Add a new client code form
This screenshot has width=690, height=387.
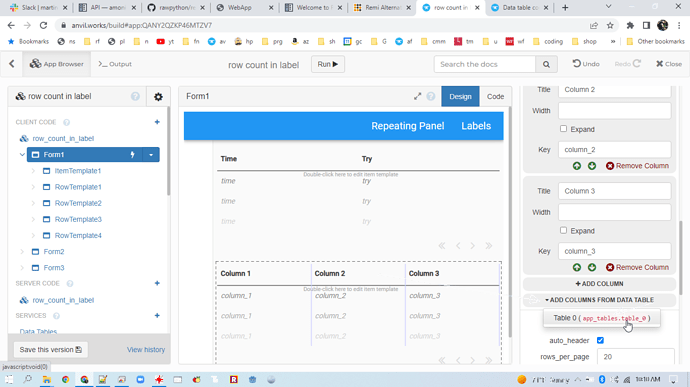point(157,122)
